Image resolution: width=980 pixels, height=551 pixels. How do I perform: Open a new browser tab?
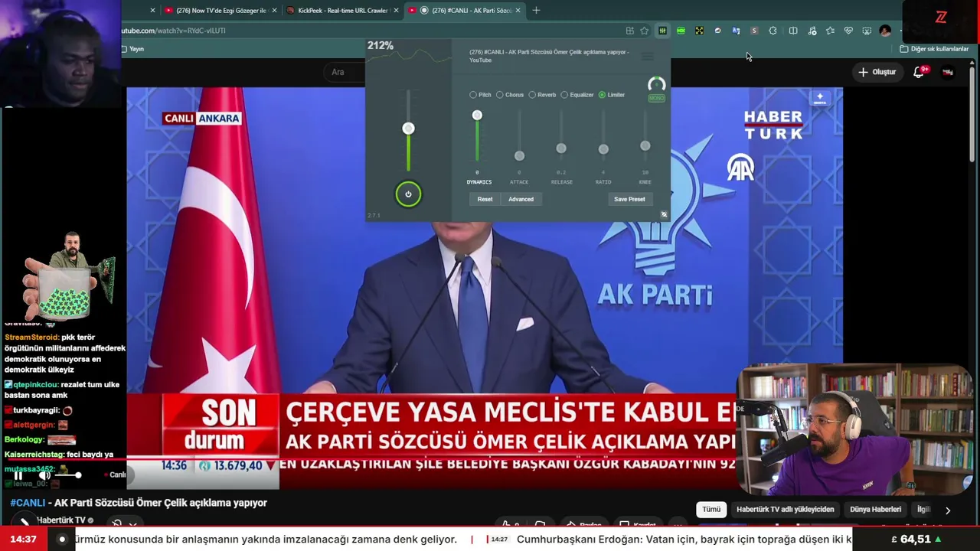pos(536,11)
